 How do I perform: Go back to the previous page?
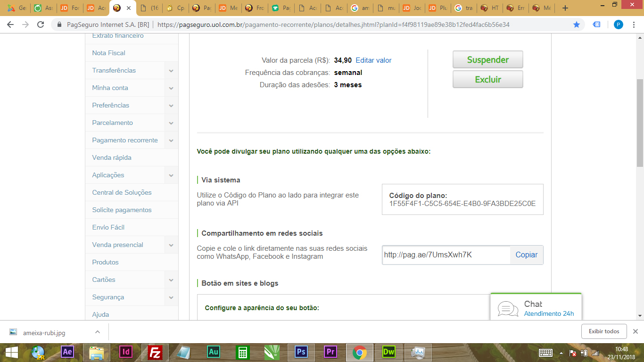pos(10,25)
